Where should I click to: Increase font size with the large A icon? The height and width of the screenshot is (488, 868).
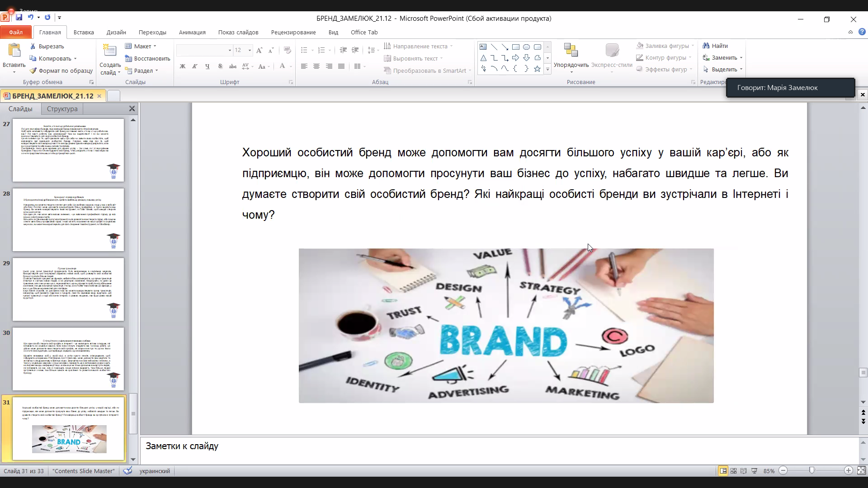tap(259, 50)
